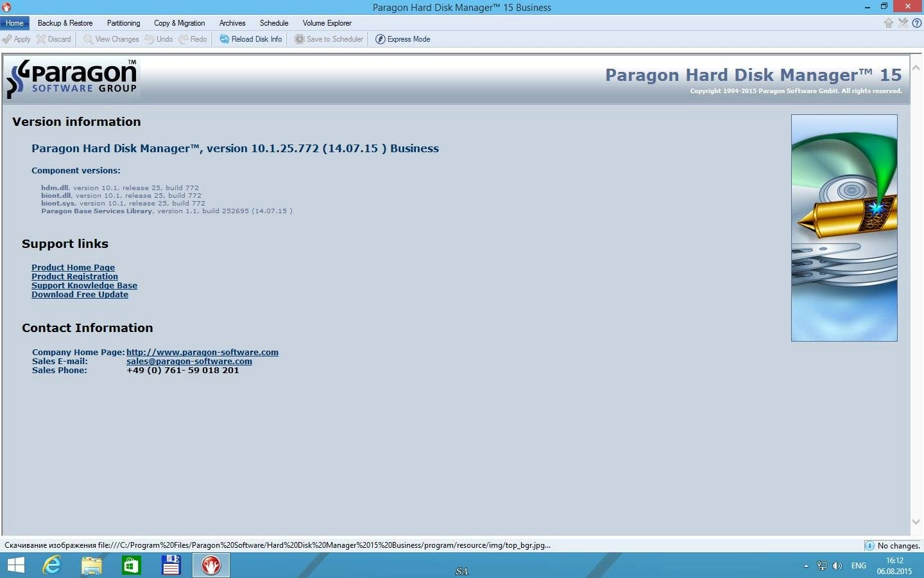This screenshot has width=924, height=578.
Task: Open File Explorer from taskbar
Action: tap(92, 565)
